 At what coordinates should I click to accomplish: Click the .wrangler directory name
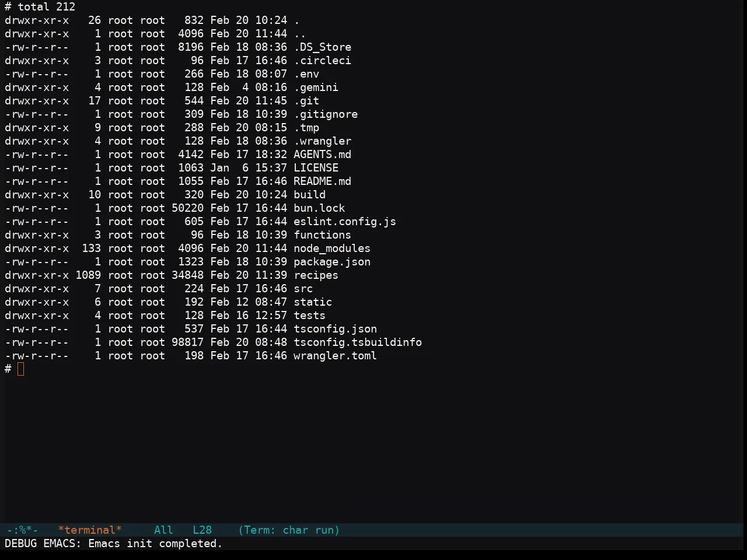tap(322, 141)
